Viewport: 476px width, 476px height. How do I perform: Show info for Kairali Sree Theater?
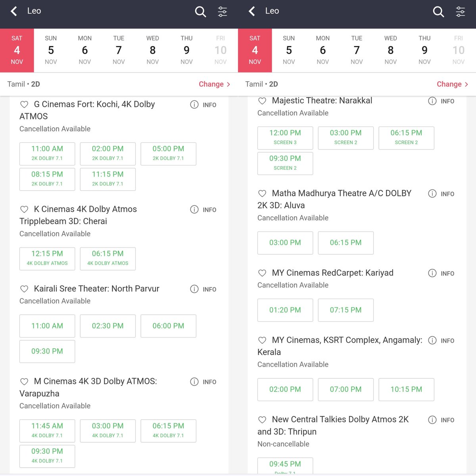[203, 289]
